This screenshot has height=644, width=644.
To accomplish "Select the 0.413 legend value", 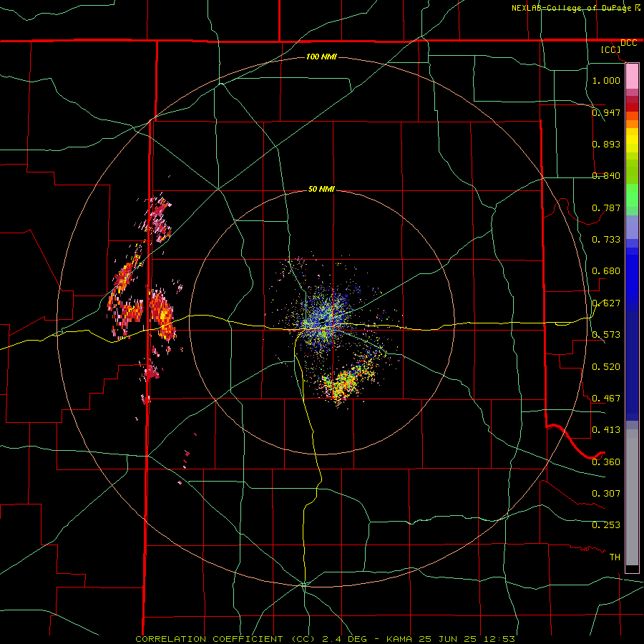I will click(x=606, y=430).
